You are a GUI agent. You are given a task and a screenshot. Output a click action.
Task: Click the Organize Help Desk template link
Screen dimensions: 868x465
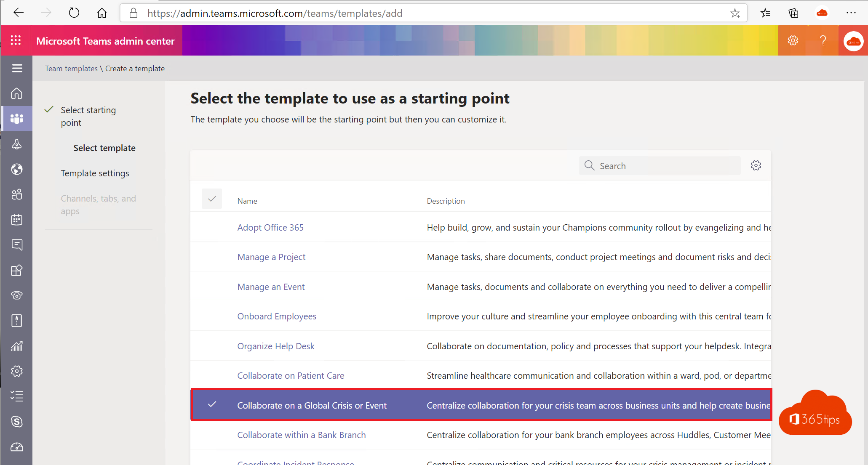pyautogui.click(x=275, y=346)
